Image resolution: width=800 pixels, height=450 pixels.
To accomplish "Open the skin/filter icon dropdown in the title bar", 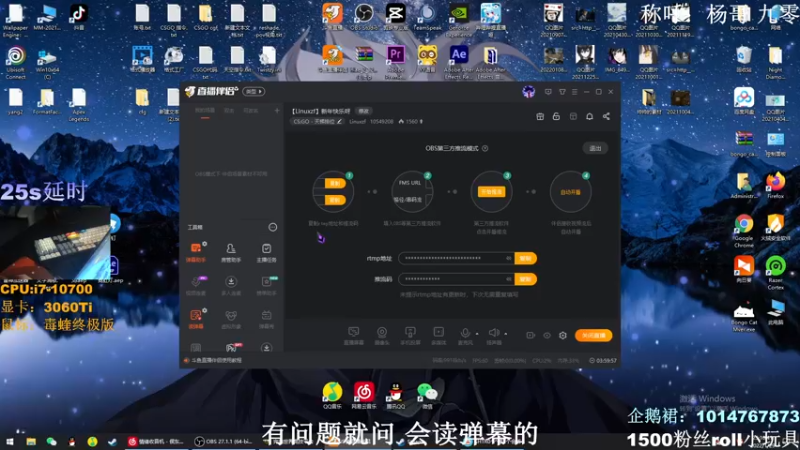I will tap(562, 92).
